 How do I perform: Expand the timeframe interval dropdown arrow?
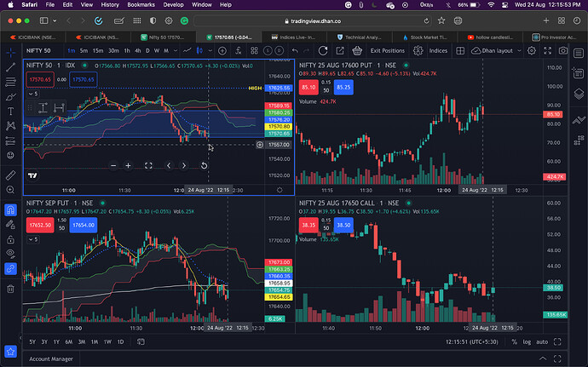[176, 50]
